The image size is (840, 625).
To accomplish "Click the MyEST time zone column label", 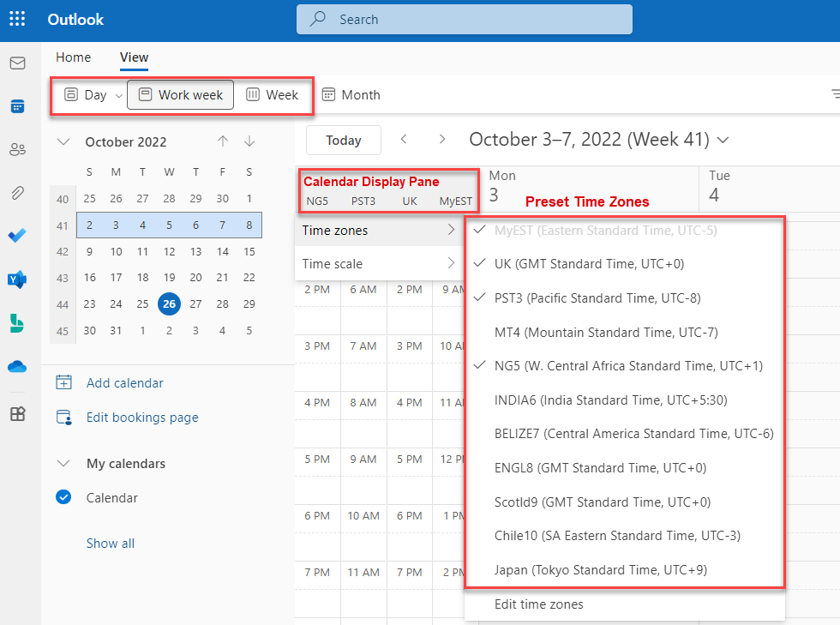I will point(456,201).
